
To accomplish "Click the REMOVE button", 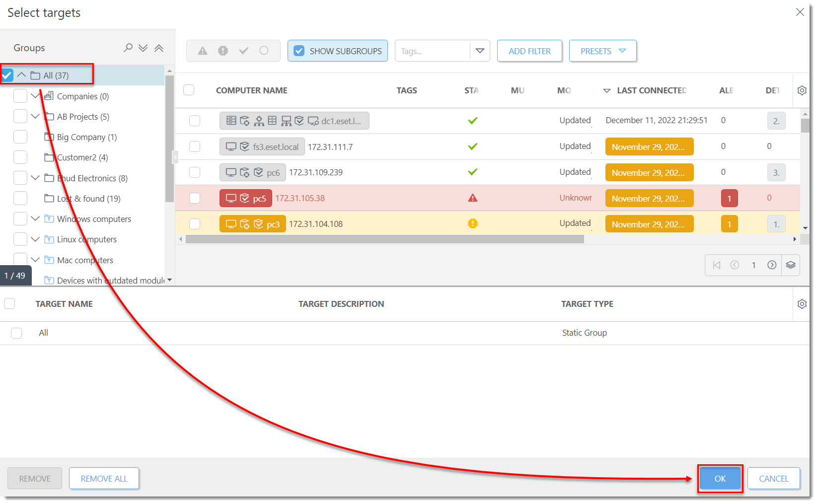I will click(x=35, y=479).
